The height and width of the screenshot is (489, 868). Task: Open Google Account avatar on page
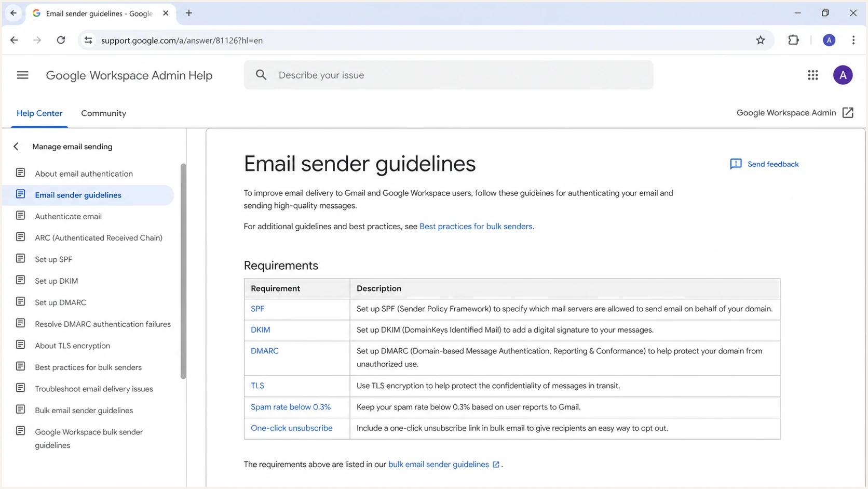[843, 75]
